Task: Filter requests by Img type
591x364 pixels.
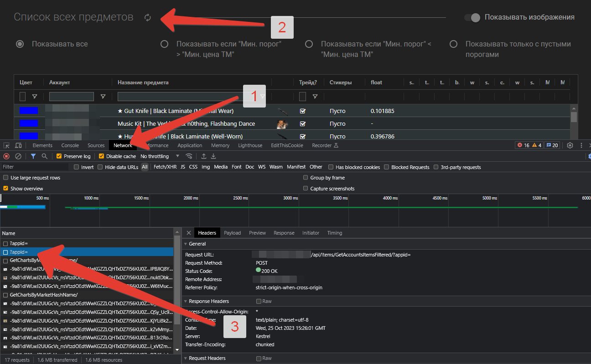Action: [206, 167]
